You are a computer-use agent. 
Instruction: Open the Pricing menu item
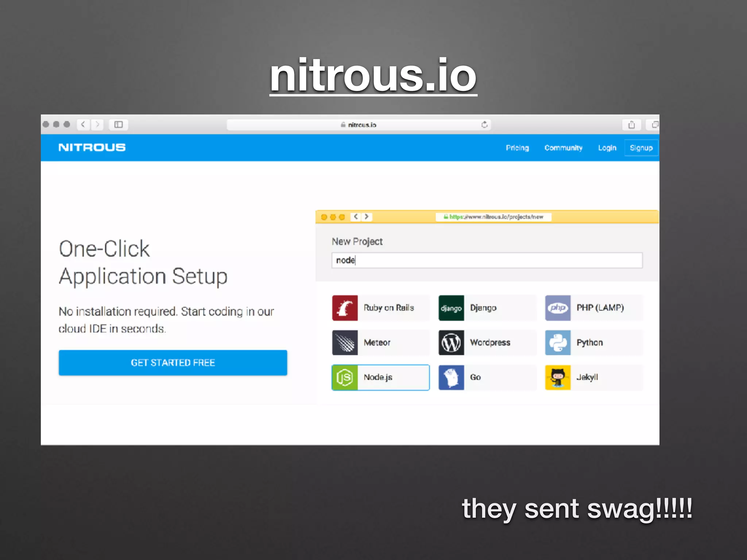click(517, 148)
